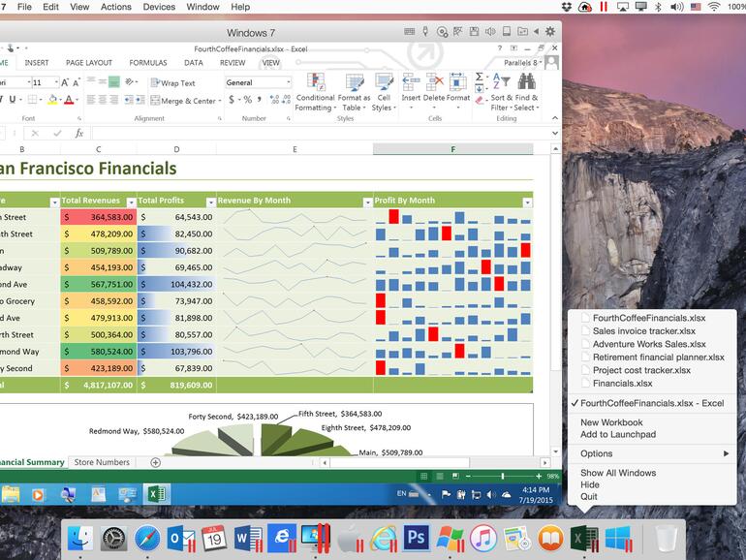
Task: Choose New Workbook in Dock menu
Action: 611,422
